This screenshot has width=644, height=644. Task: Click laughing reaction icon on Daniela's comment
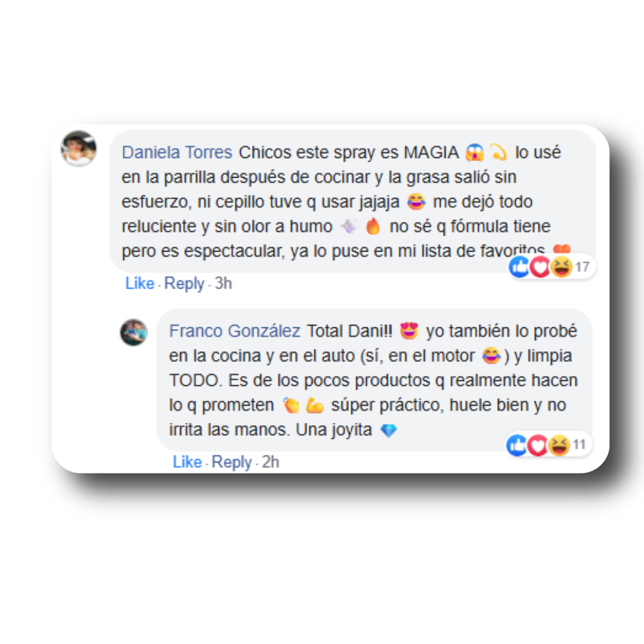tap(561, 267)
